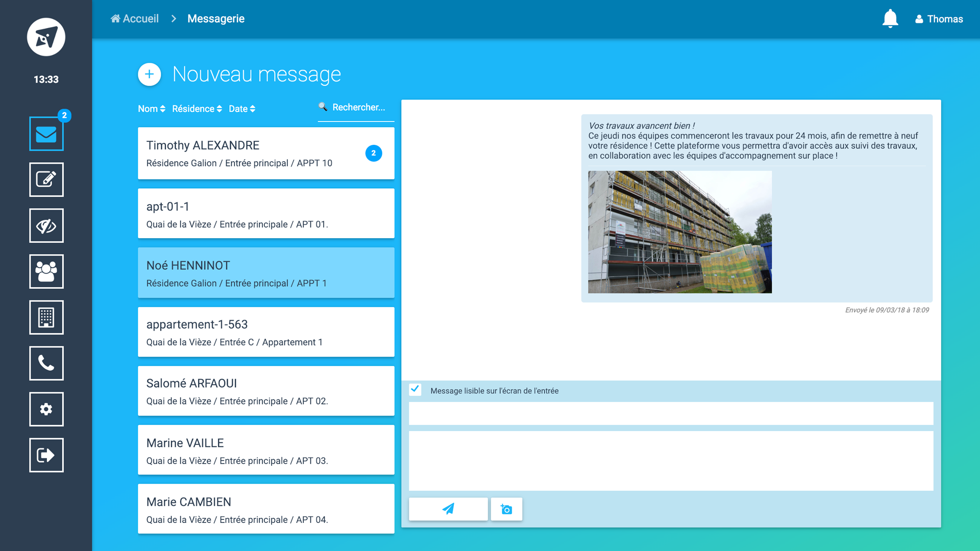
Task: Open the users group sidebar icon
Action: click(46, 271)
